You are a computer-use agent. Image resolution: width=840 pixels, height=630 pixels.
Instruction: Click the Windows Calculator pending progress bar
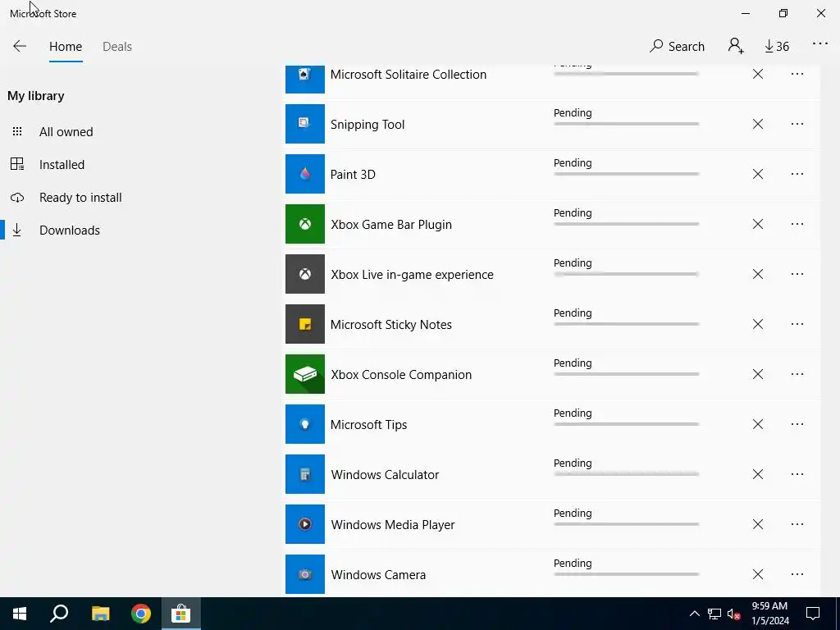(x=626, y=474)
